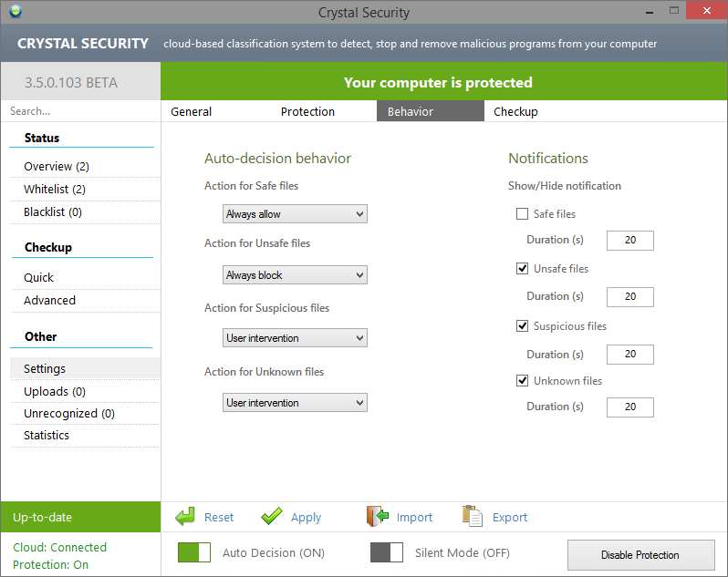Click the Suspicious files Duration field
Screen dimensions: 728x577
point(630,355)
